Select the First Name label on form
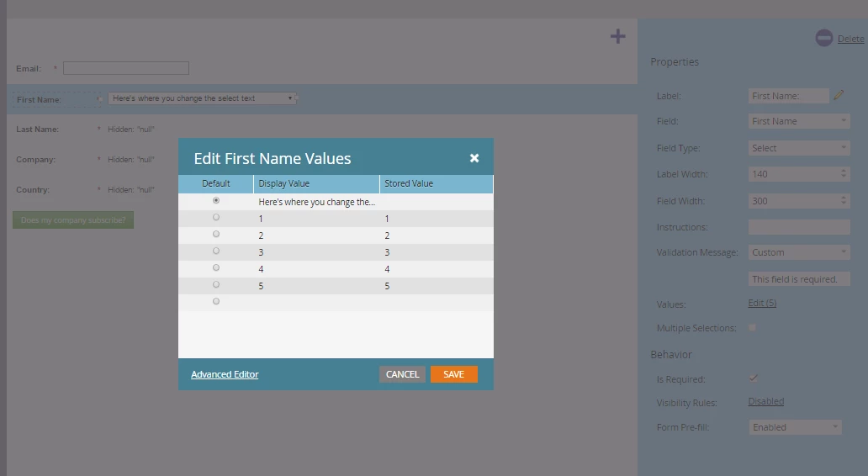868x476 pixels. coord(39,99)
